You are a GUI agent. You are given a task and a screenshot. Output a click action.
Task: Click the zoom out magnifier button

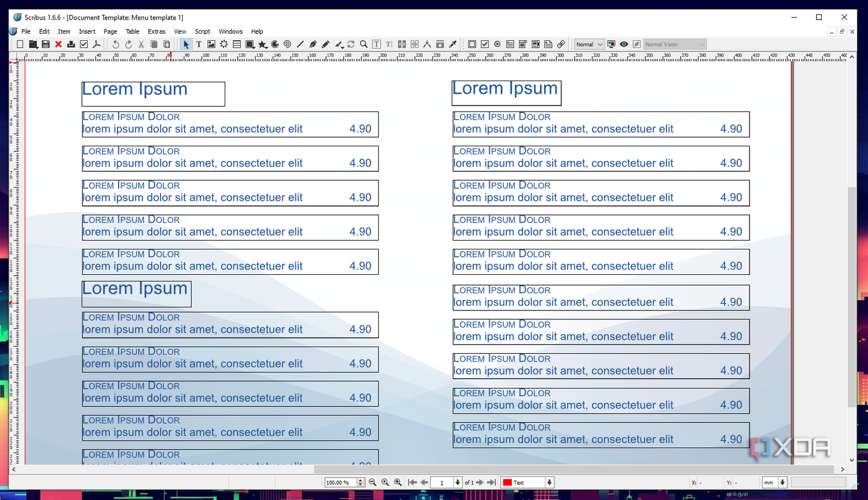372,483
